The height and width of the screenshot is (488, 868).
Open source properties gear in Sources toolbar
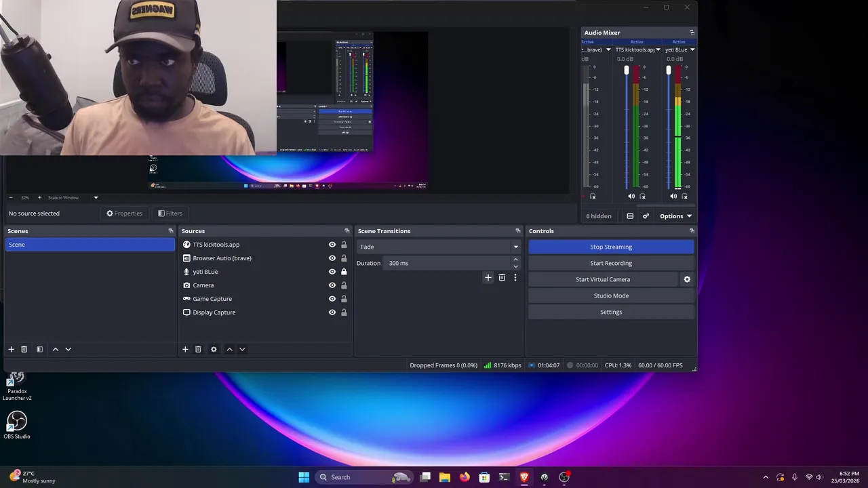[x=214, y=349]
